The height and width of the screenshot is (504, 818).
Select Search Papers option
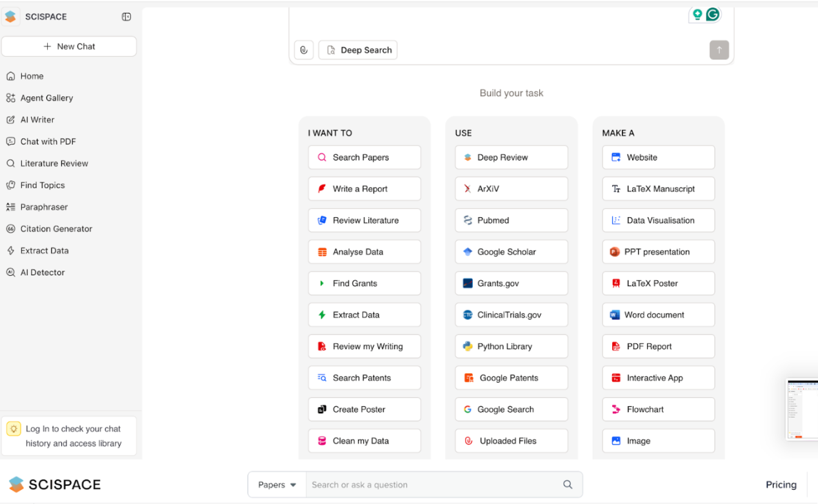point(364,157)
